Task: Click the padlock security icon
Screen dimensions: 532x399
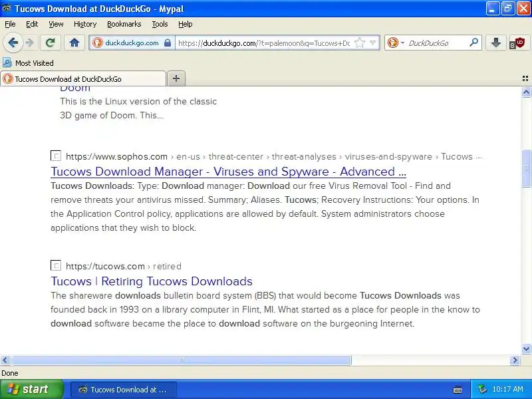Action: (168, 43)
